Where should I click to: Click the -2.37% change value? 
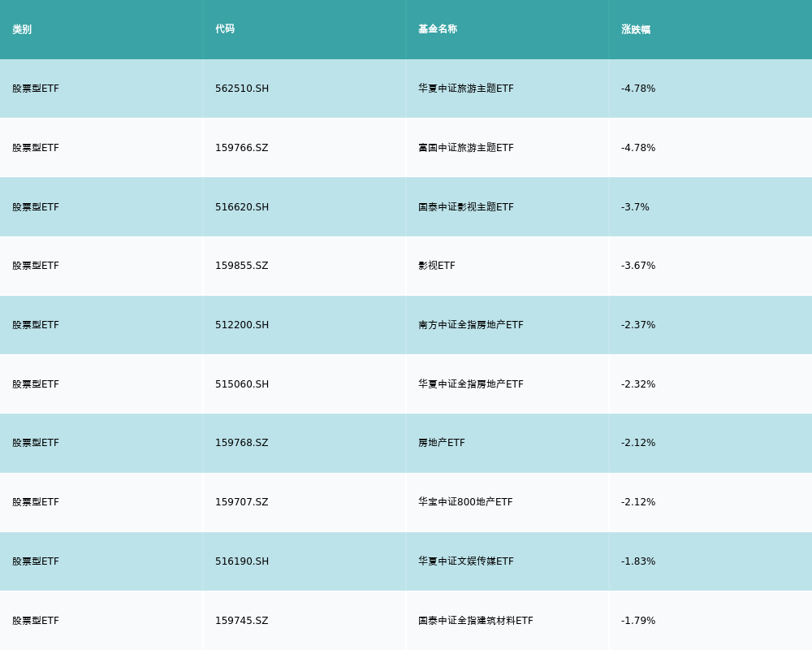[x=638, y=325]
